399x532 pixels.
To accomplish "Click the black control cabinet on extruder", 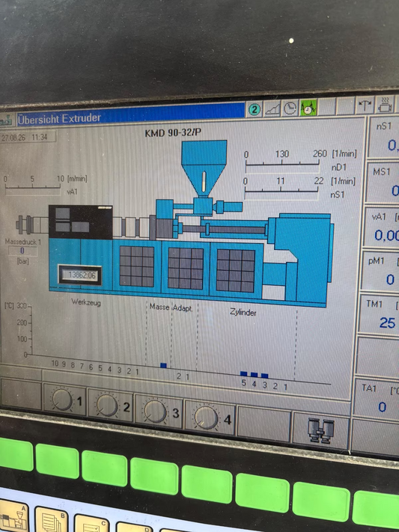I will pos(81,222).
